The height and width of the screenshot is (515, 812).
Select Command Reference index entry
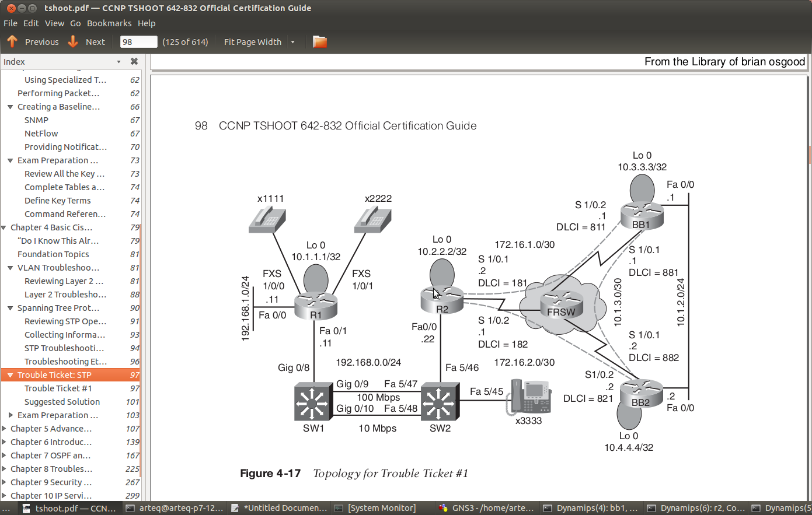pyautogui.click(x=65, y=214)
